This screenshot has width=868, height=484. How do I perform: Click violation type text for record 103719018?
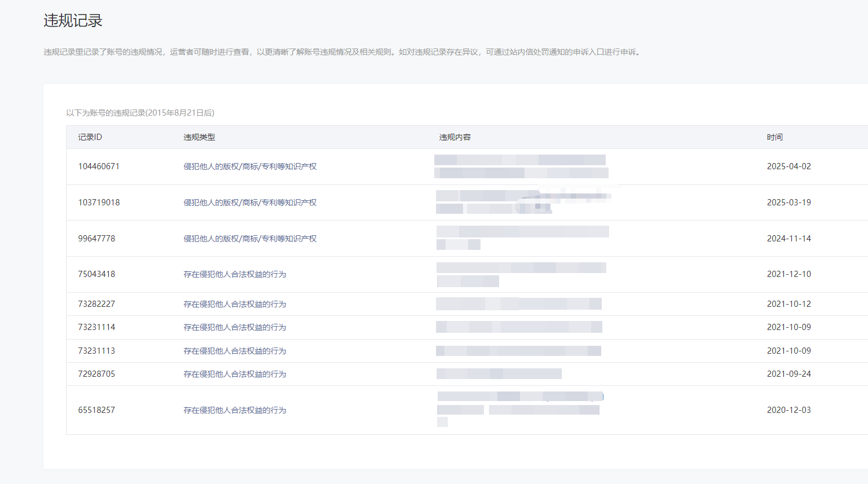point(250,203)
